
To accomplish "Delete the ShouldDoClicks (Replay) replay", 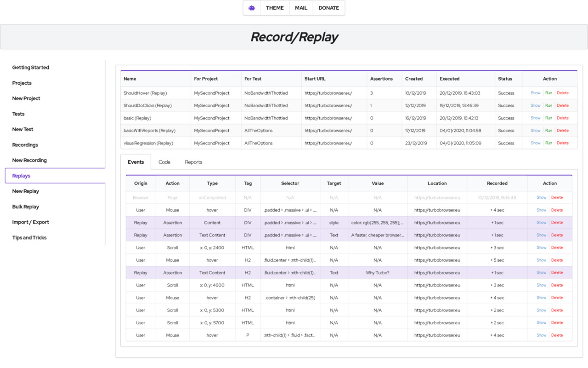I will click(563, 105).
